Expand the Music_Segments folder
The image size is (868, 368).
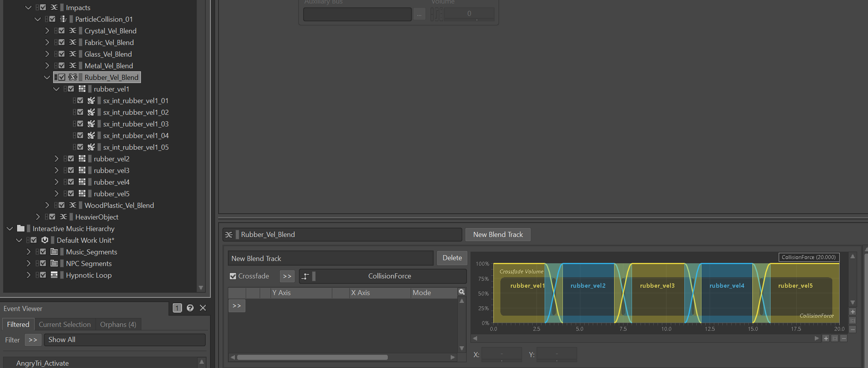(28, 252)
